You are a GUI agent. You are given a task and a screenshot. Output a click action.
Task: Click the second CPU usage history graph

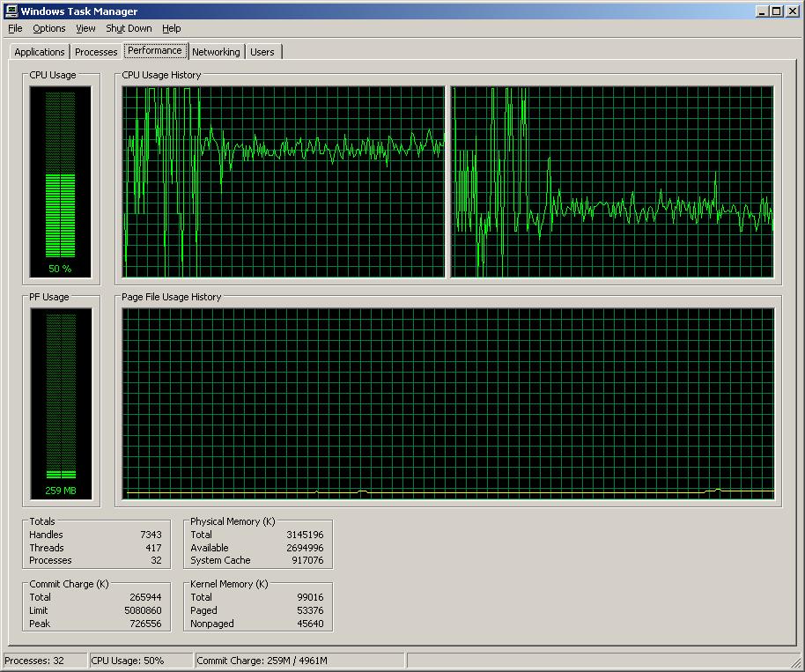click(612, 181)
